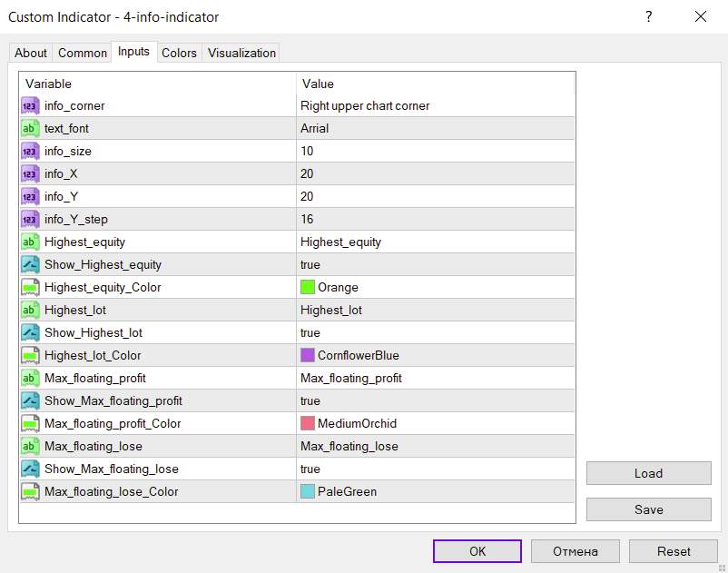Open the info_corner value dropdown
Viewport: 728px width, 573px height.
[x=436, y=105]
